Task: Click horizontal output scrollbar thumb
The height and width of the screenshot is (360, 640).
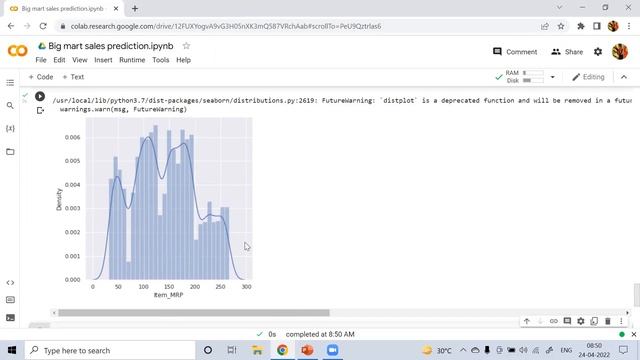Action: coord(193,313)
